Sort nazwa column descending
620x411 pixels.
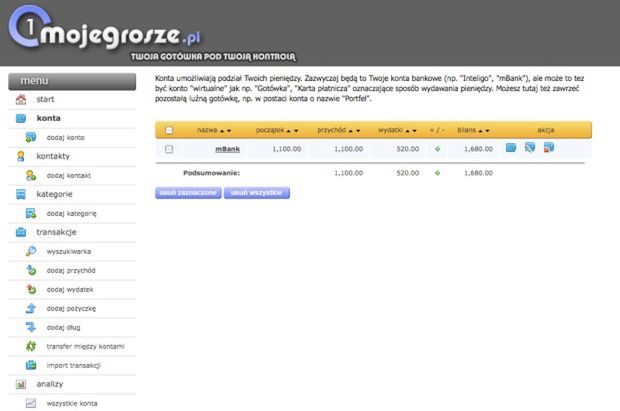pyautogui.click(x=229, y=131)
